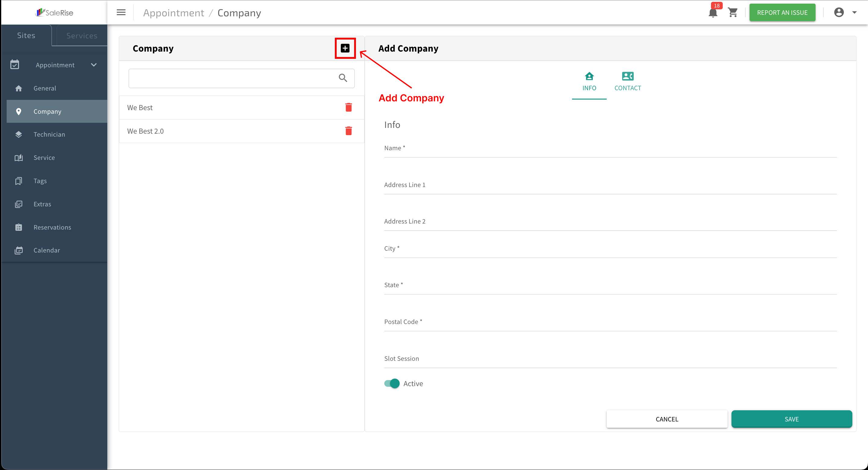Switch to the Services tab
Screen dimensions: 868x470
coord(82,35)
